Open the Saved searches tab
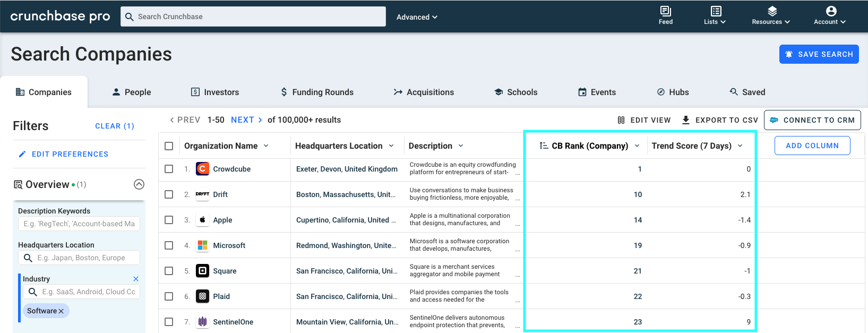868x333 pixels. pyautogui.click(x=747, y=92)
